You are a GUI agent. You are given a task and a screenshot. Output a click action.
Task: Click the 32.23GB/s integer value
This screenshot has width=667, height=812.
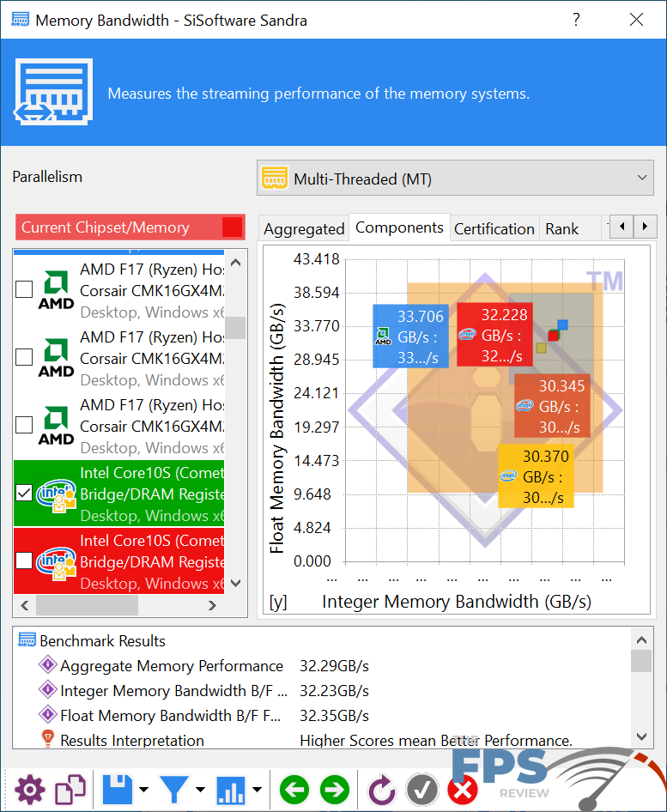click(x=334, y=690)
